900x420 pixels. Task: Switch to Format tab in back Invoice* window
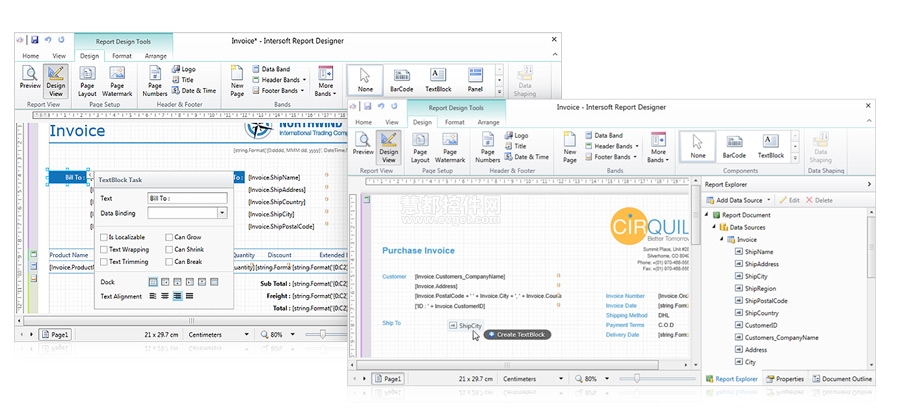(122, 56)
